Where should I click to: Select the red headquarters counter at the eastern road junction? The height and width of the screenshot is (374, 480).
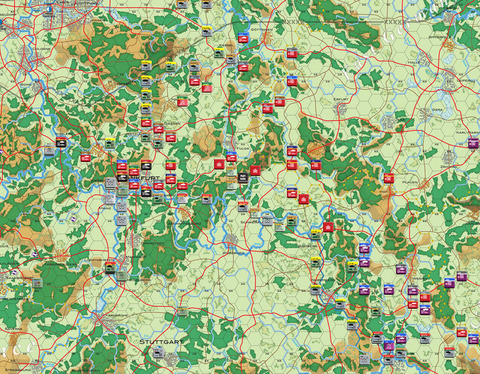click(328, 227)
